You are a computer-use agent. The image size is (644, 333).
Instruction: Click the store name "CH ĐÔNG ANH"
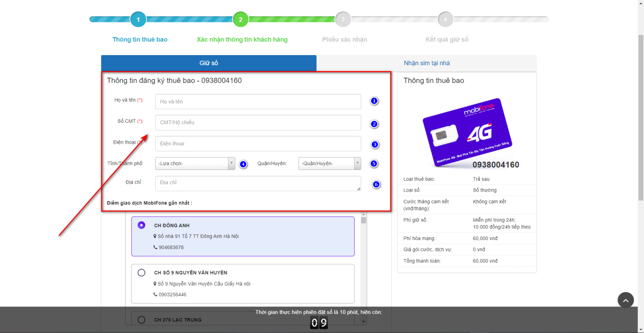point(172,225)
